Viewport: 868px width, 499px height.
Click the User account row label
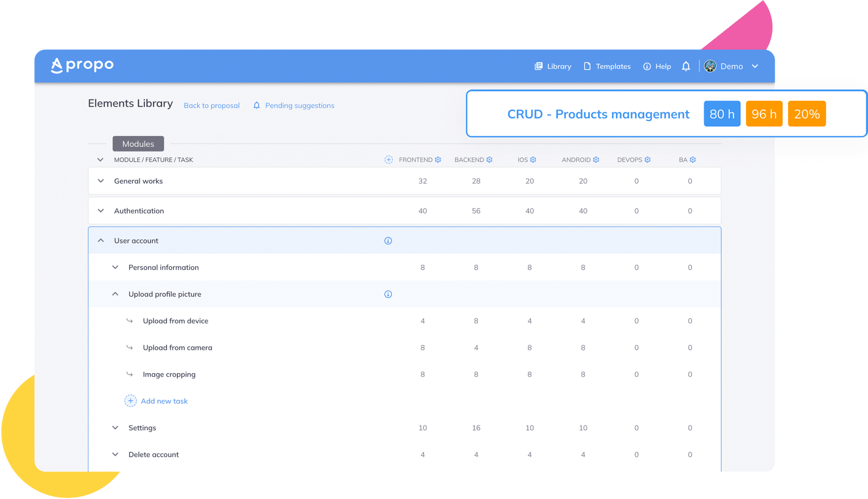tap(136, 240)
